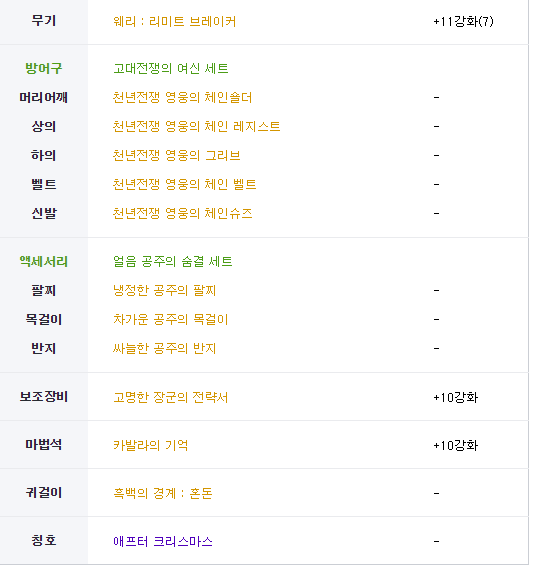Click the 무기 row label
538x577 pixels.
click(43, 21)
